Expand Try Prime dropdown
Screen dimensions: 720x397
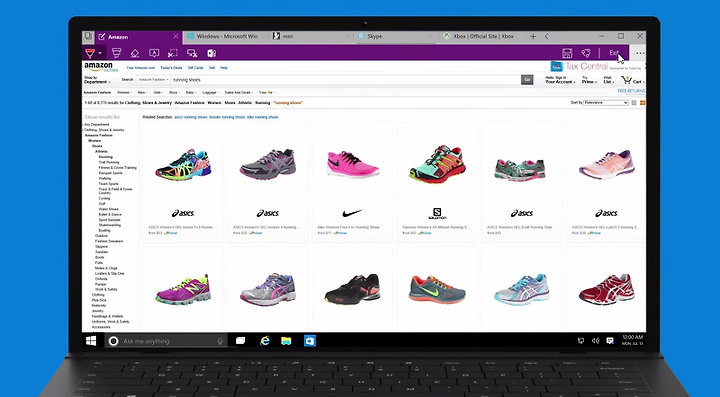pyautogui.click(x=589, y=80)
